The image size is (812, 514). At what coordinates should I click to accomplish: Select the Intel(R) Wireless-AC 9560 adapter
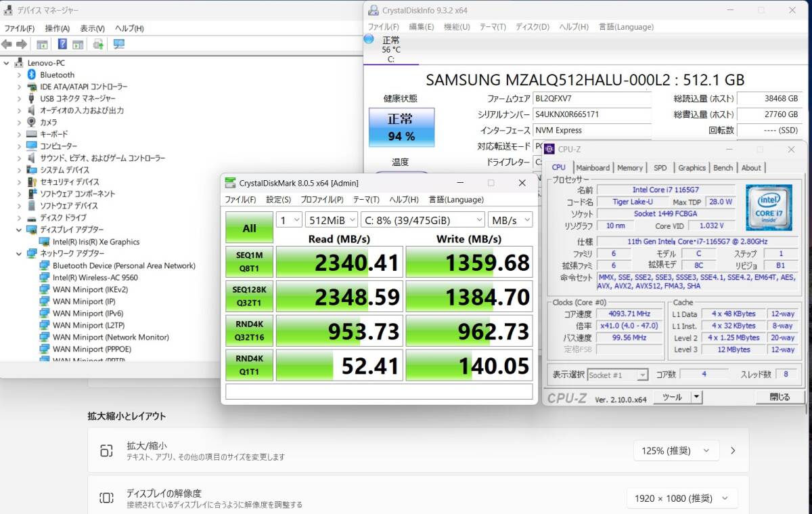pyautogui.click(x=95, y=278)
